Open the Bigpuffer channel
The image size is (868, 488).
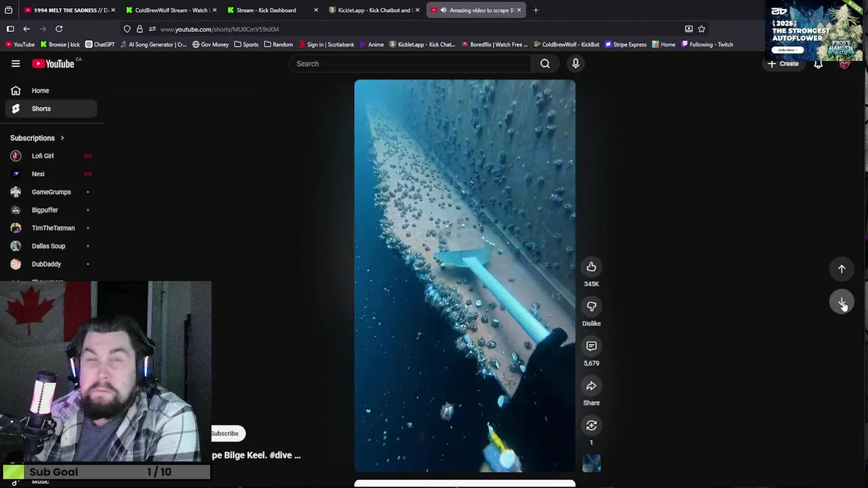[x=51, y=210]
